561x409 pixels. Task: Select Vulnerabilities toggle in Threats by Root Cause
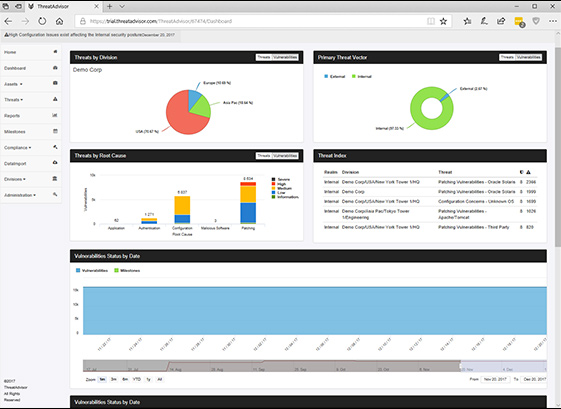pyautogui.click(x=285, y=156)
